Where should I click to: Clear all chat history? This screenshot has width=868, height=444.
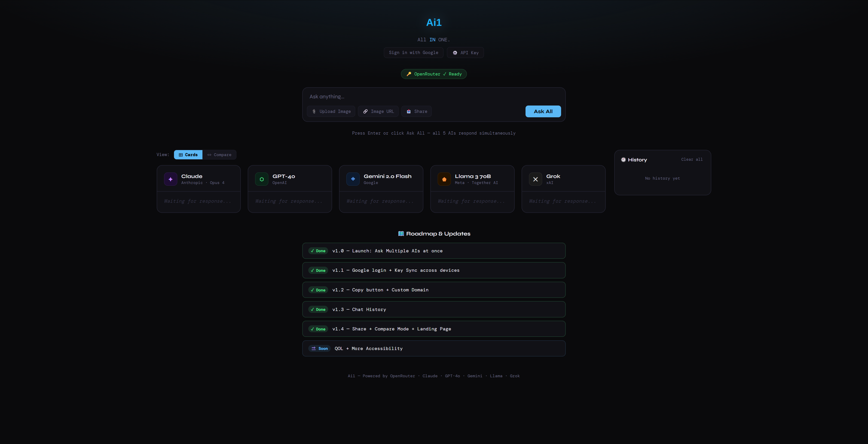[691, 159]
